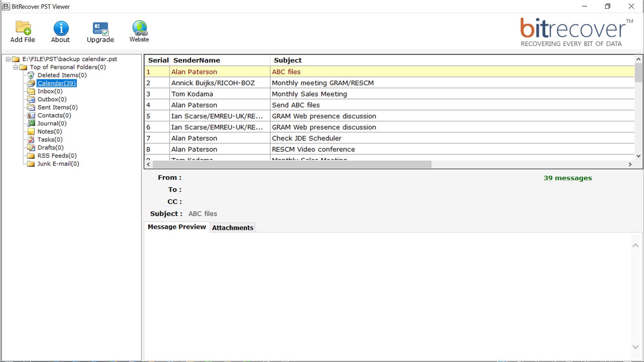Select Drafts(0) in folder tree
644x362 pixels.
[x=50, y=147]
